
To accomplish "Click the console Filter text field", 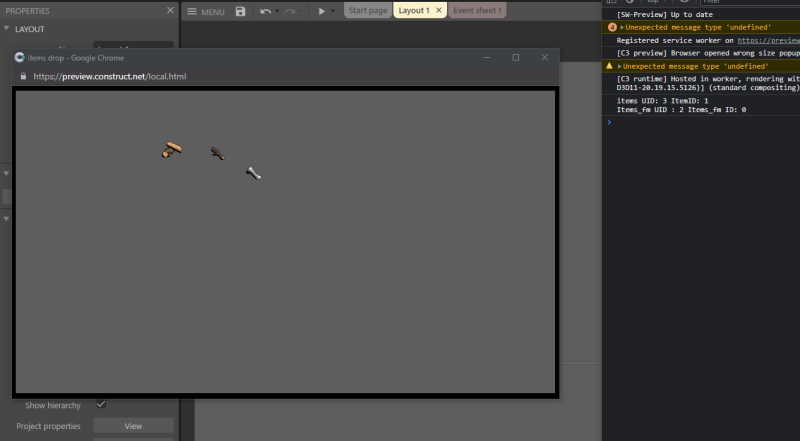I will pyautogui.click(x=749, y=2).
